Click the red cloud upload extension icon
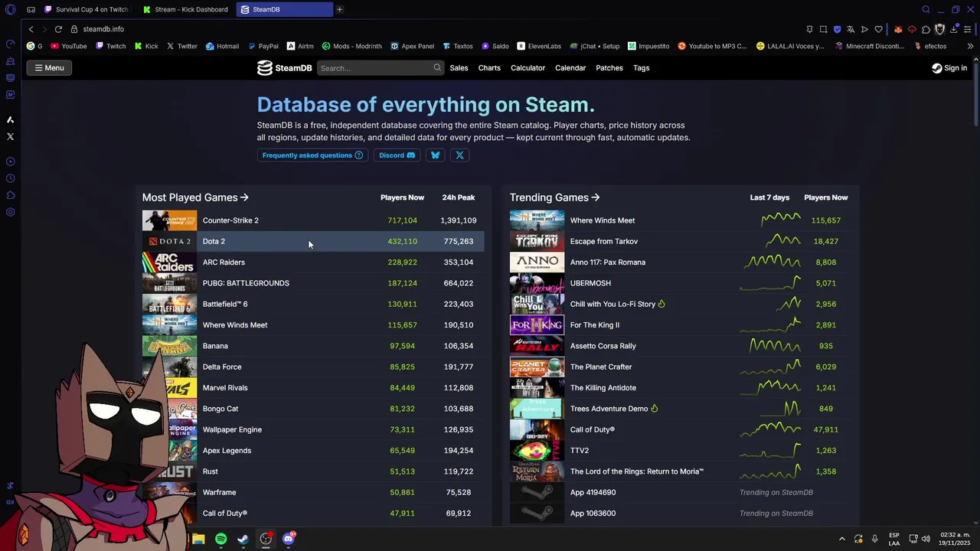 pyautogui.click(x=912, y=29)
